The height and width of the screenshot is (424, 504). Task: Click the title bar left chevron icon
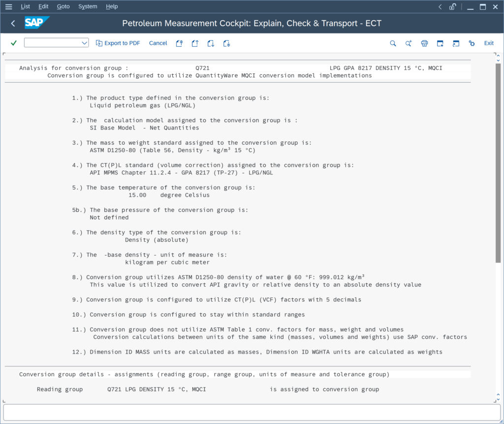point(440,7)
